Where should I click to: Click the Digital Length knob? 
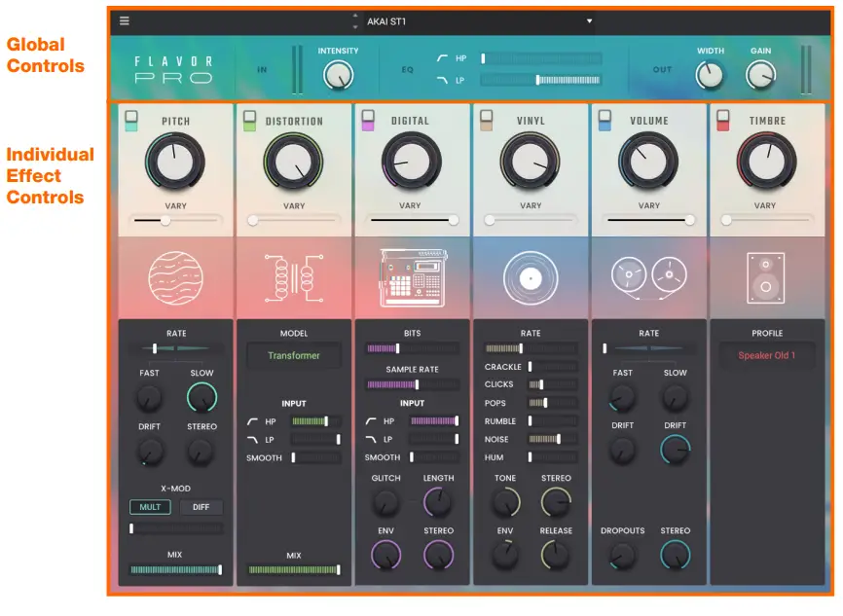coord(438,502)
